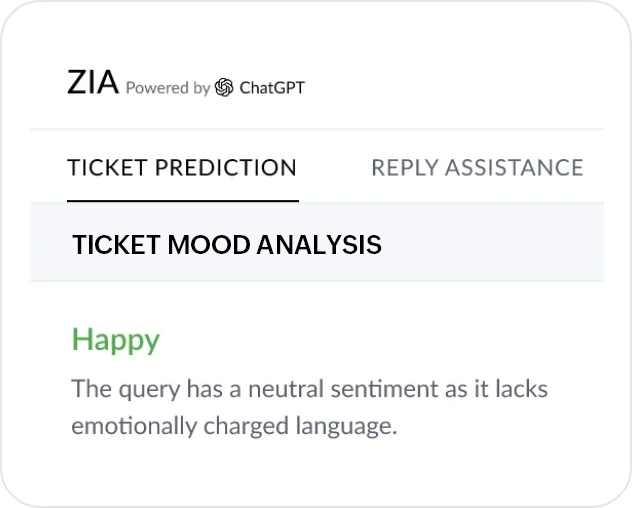Click the mood description paragraph

tap(309, 406)
